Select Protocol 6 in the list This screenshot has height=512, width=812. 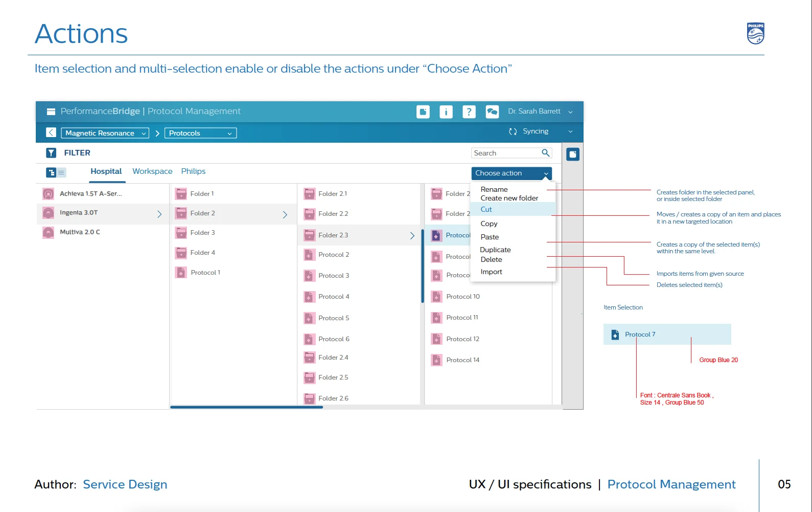[334, 339]
